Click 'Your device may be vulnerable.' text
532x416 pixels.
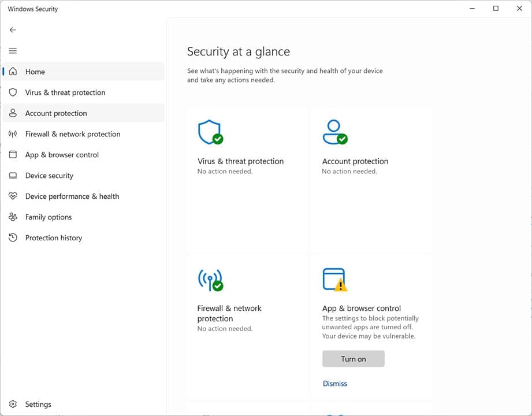coord(369,336)
